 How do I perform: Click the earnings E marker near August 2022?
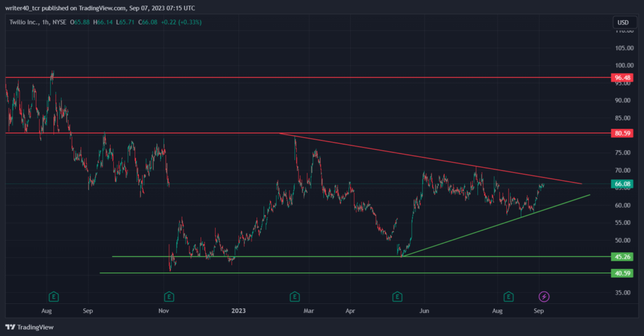(53, 296)
